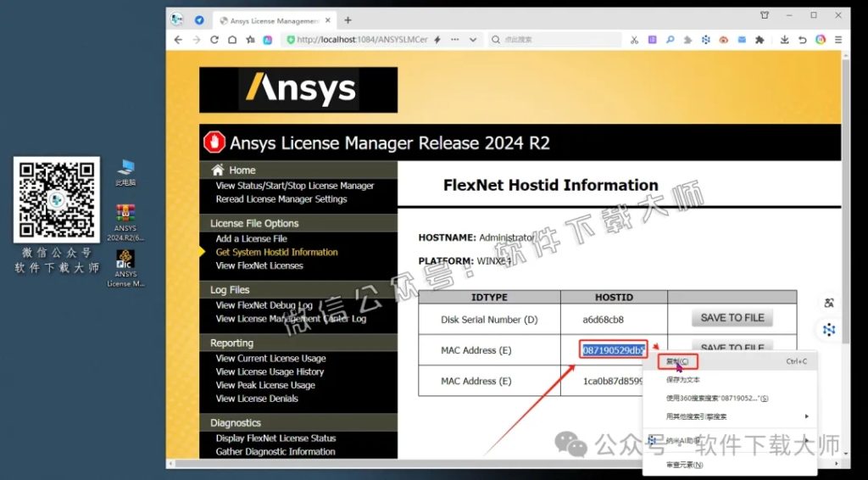Image resolution: width=868 pixels, height=480 pixels.
Task: Open View Peak License Usage
Action: pyautogui.click(x=265, y=385)
